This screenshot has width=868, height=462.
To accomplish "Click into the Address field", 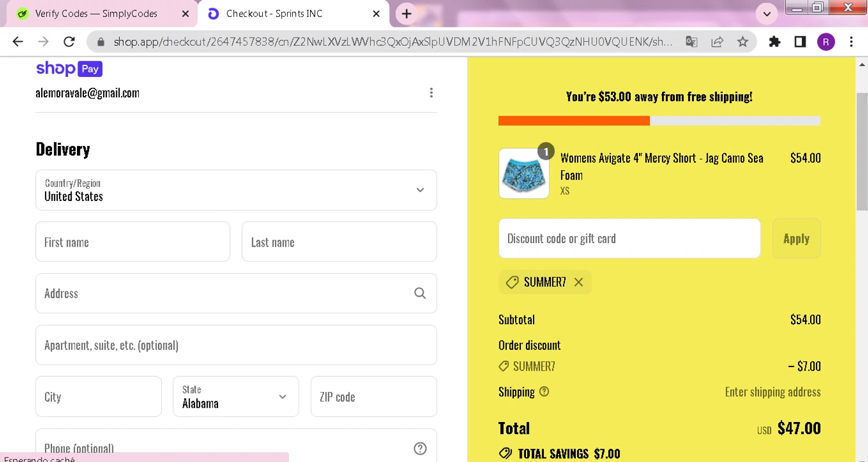I will pos(236,293).
